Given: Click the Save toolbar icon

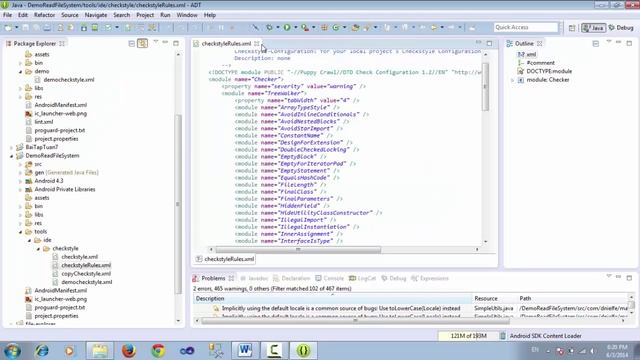Looking at the screenshot, I should pyautogui.click(x=25, y=28).
